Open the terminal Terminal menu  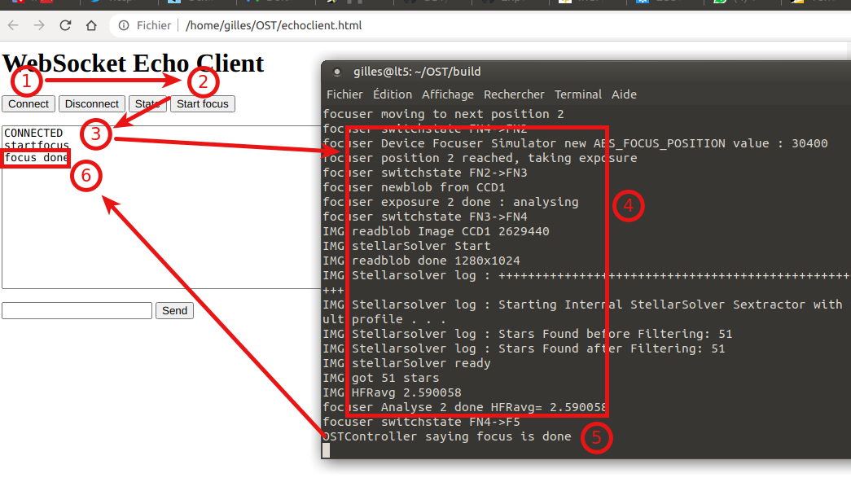(x=578, y=94)
